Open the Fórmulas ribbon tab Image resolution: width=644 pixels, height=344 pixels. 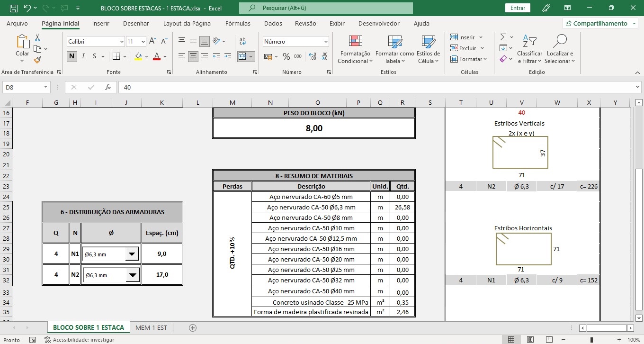click(x=238, y=23)
